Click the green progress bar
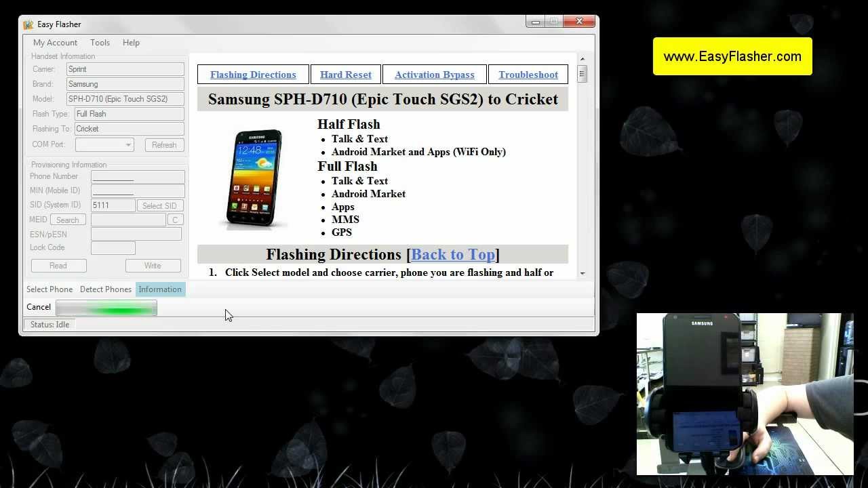This screenshot has width=868, height=488. 106,308
